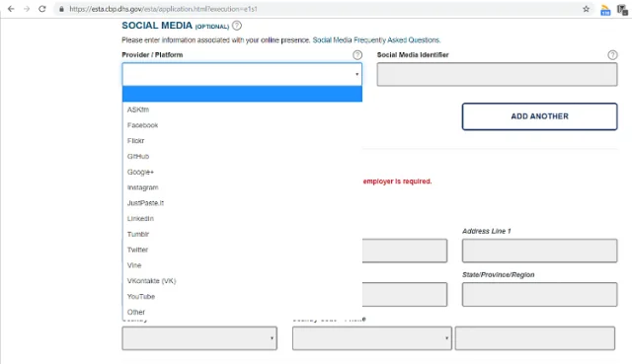Open help icon for Social Media Identifier
Viewport: 632px width, 364px height.
(x=612, y=55)
